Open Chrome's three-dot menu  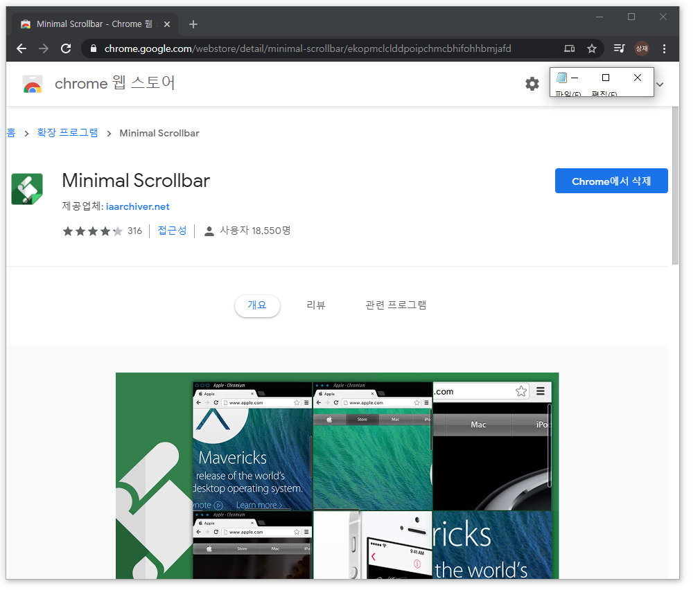pyautogui.click(x=664, y=48)
